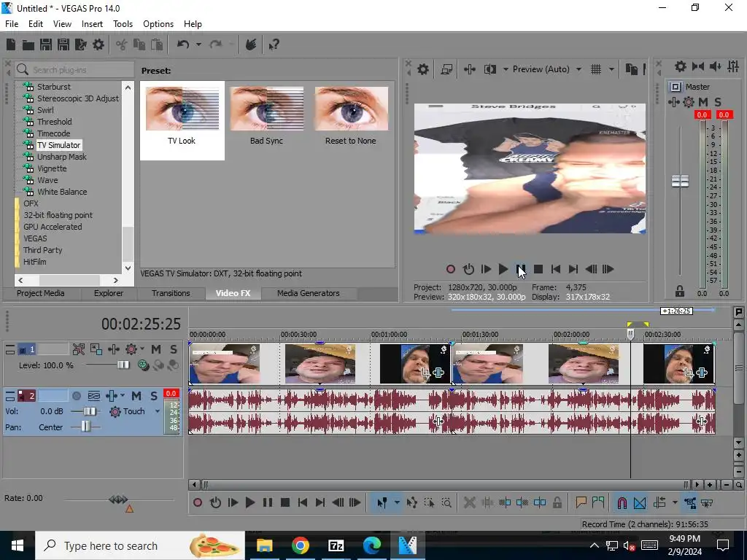The height and width of the screenshot is (560, 747).
Task: Open Auto Ripple dropdown arrow
Action: click(675, 502)
